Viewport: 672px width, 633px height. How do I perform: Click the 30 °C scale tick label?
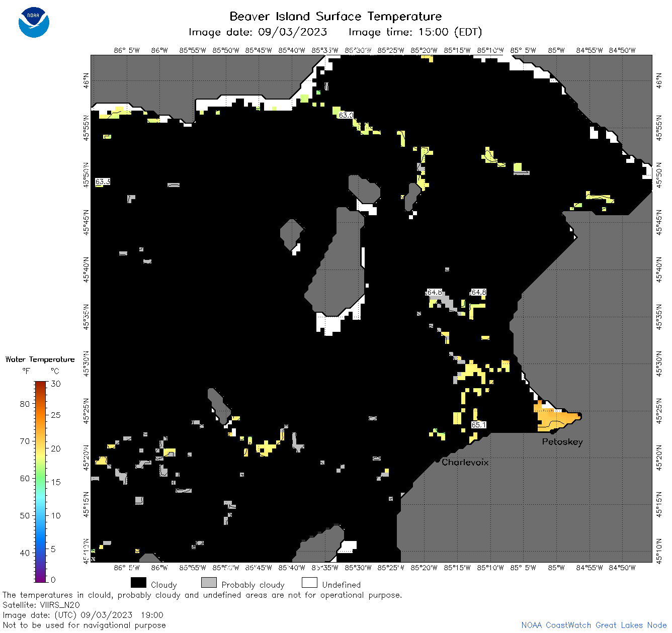56,384
